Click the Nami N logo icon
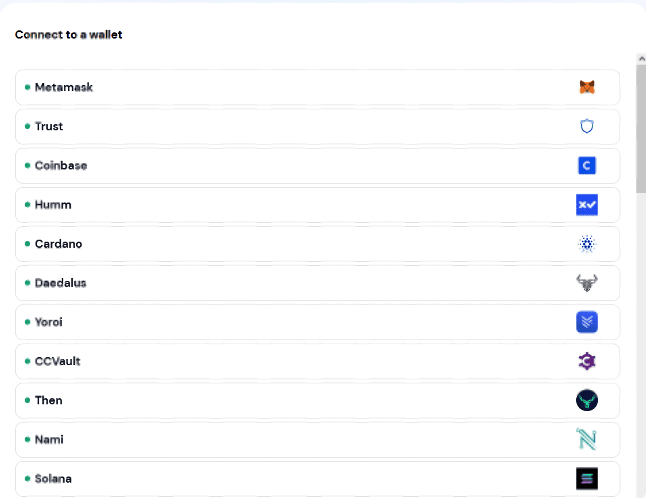Image resolution: width=646 pixels, height=498 pixels. tap(587, 439)
